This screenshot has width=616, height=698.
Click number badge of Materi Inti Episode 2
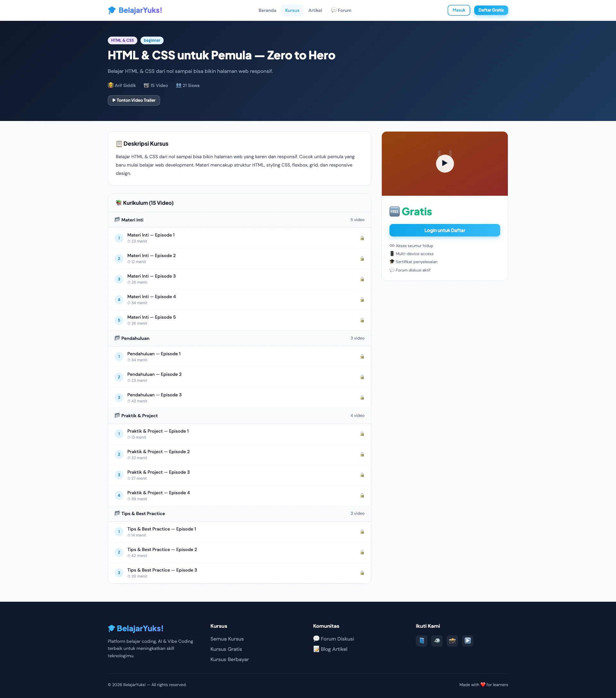(x=119, y=259)
